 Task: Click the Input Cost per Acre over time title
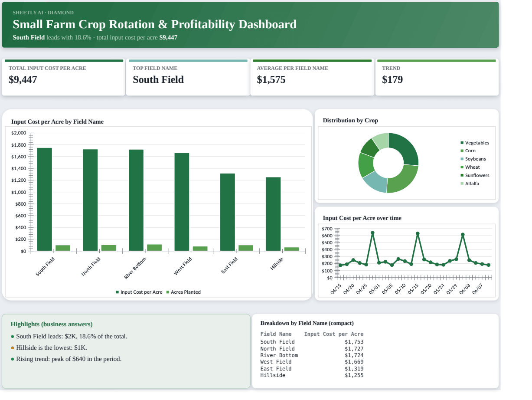[x=362, y=218]
